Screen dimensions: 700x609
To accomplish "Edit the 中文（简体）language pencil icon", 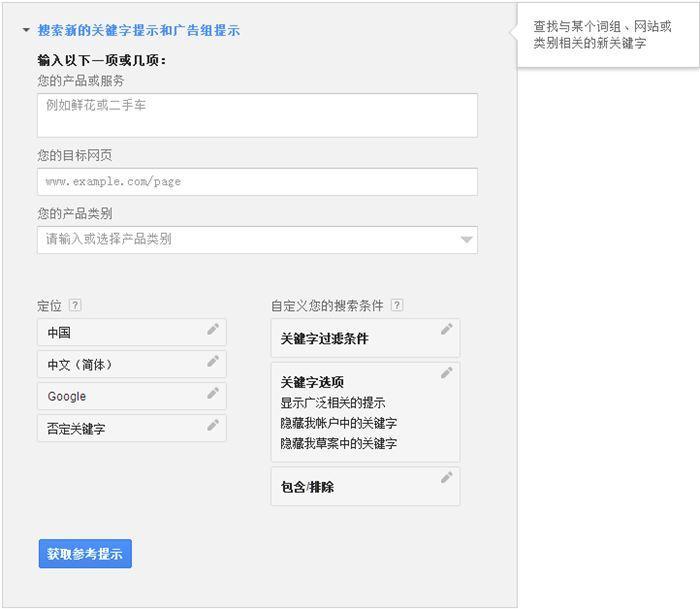I will click(213, 361).
